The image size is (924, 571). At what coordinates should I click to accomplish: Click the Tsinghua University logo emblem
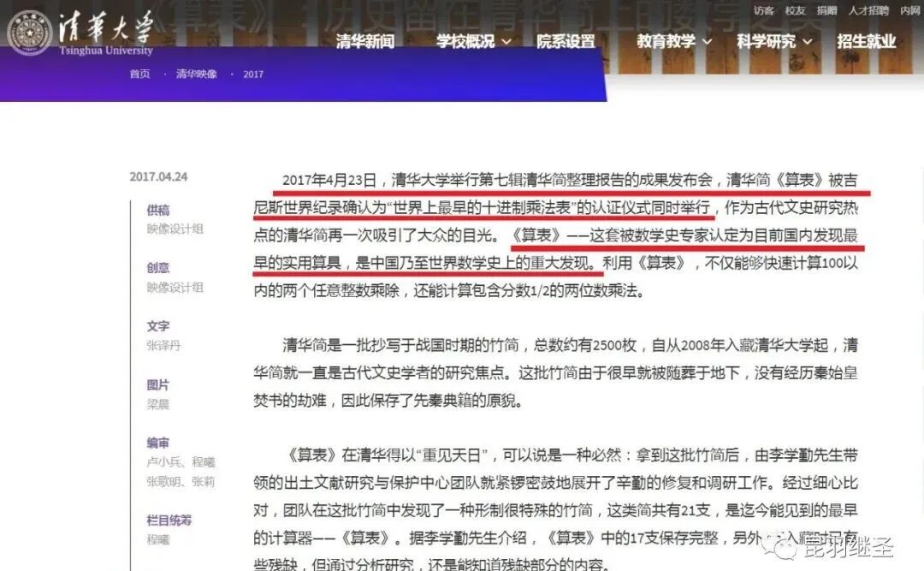pyautogui.click(x=29, y=33)
